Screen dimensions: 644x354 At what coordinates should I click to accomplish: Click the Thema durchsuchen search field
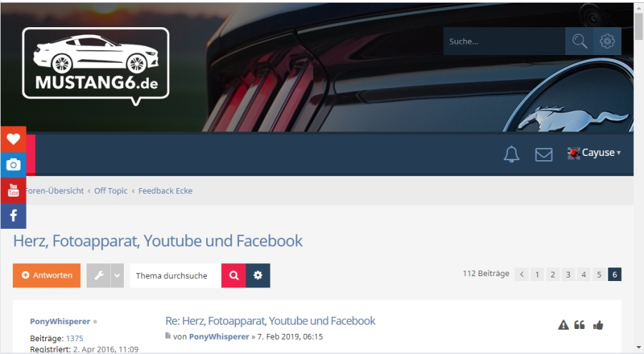[x=175, y=275]
